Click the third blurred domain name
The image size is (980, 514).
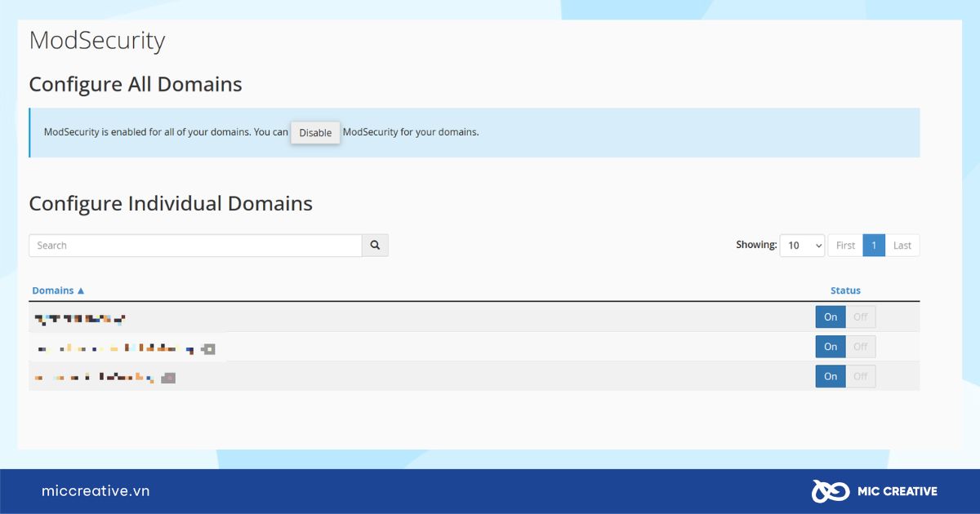(x=105, y=377)
